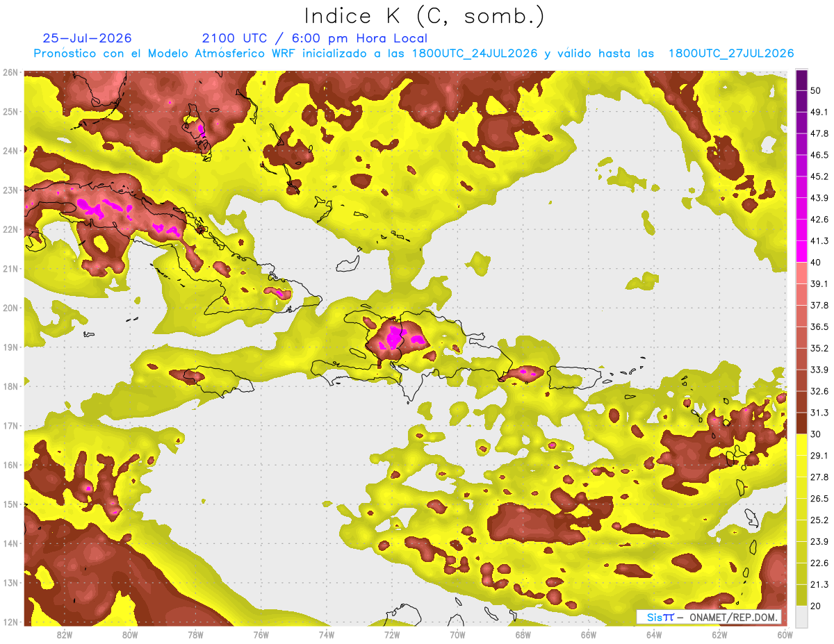Click the latitude label "18N"

[x=10, y=386]
